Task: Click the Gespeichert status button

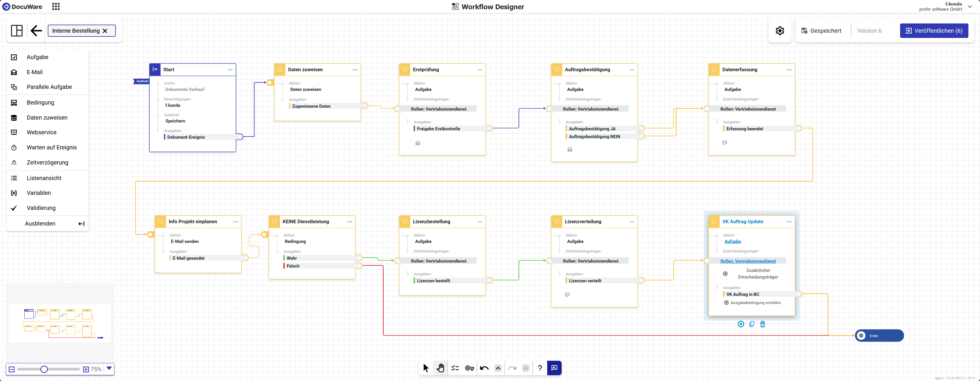Action: 821,31
